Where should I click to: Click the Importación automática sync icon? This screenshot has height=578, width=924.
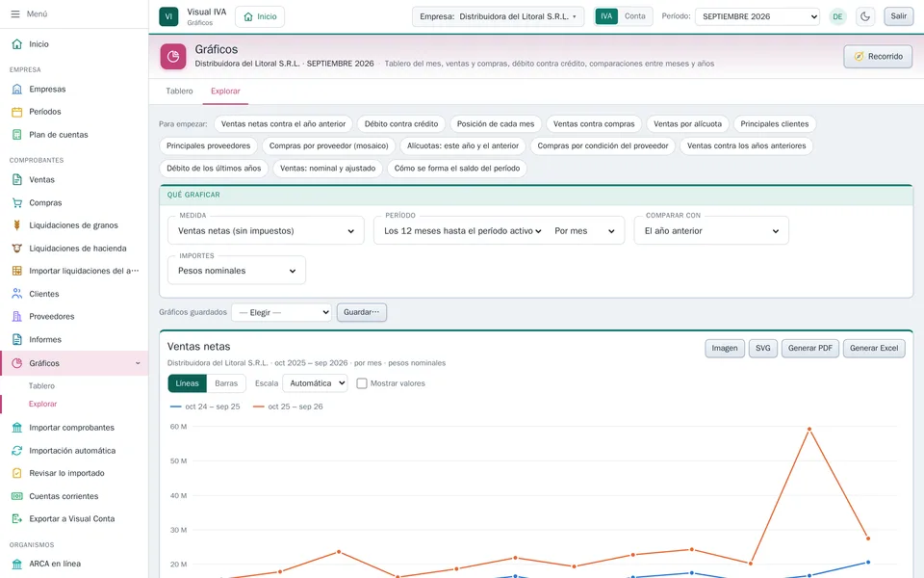[17, 451]
